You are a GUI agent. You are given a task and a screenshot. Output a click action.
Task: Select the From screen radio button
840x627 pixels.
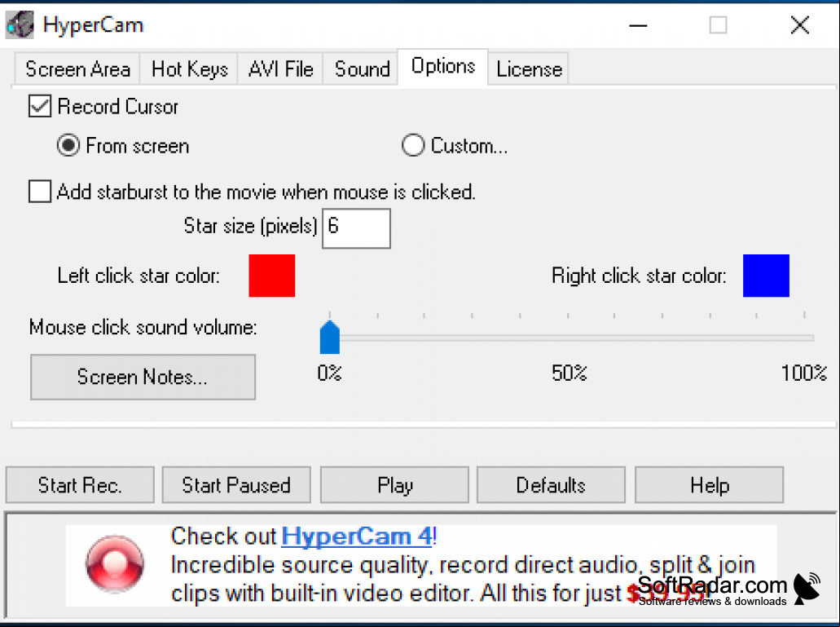(x=68, y=145)
